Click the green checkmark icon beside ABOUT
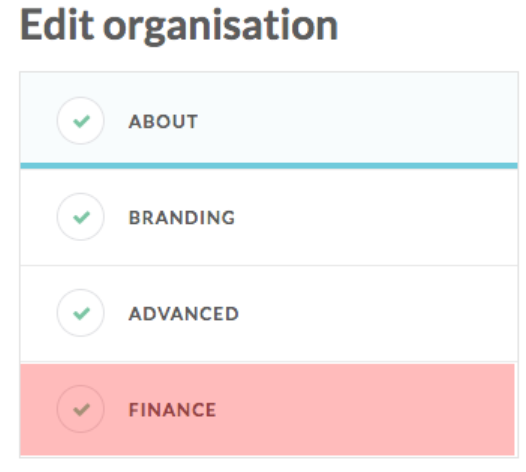This screenshot has height=472, width=526. 81,121
